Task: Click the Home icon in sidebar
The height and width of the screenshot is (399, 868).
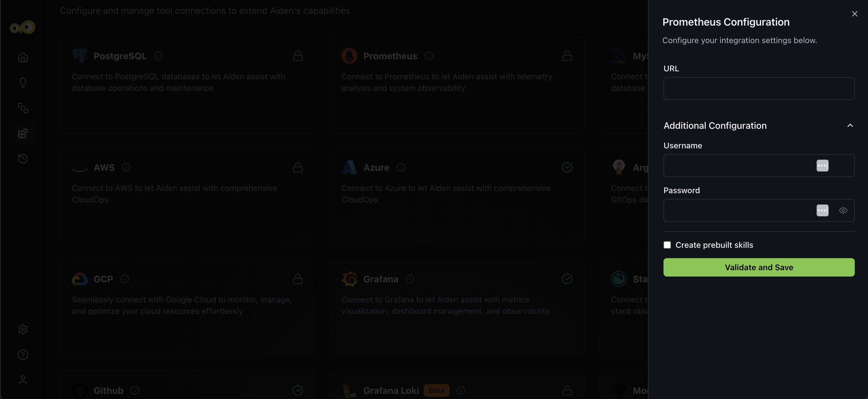Action: 23,57
